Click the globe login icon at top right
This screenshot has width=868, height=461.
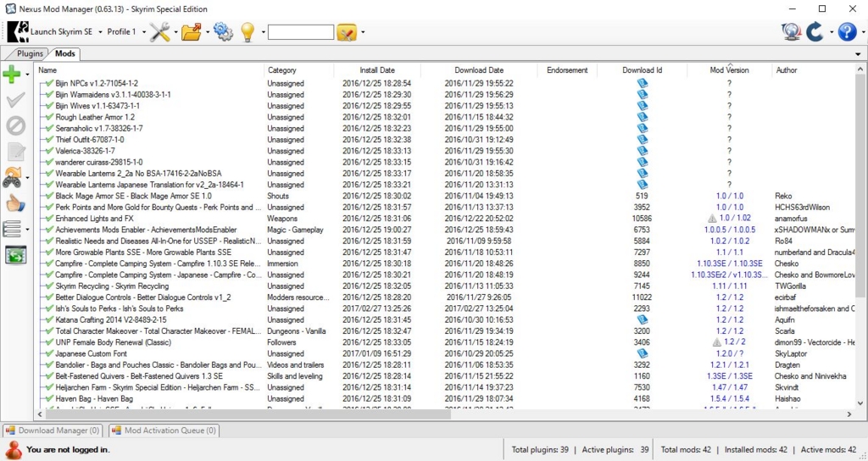[x=791, y=31]
